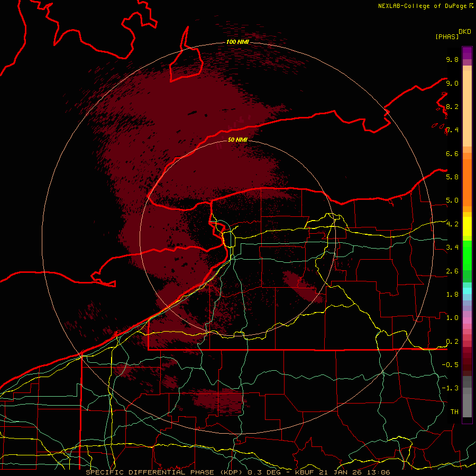
Task: Click the SPECIFIC DIFFERENTIAL PHASE (KDP) title text
Action: (164, 472)
